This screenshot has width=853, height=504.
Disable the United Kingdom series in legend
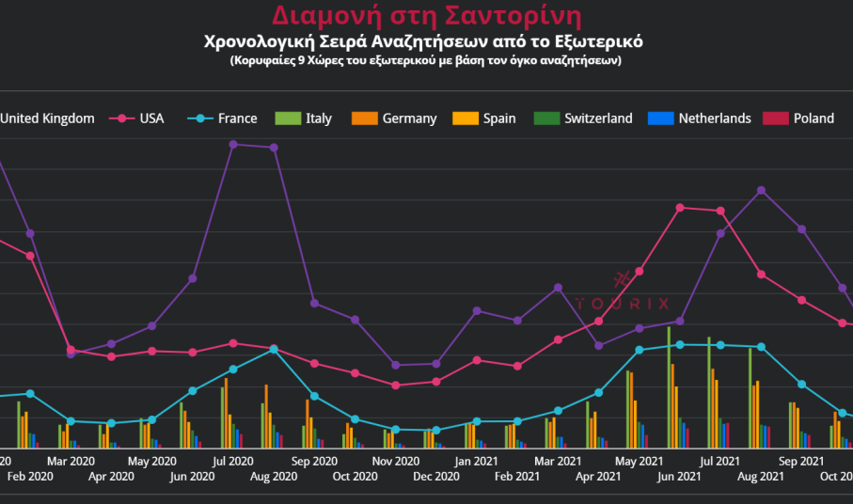(47, 118)
